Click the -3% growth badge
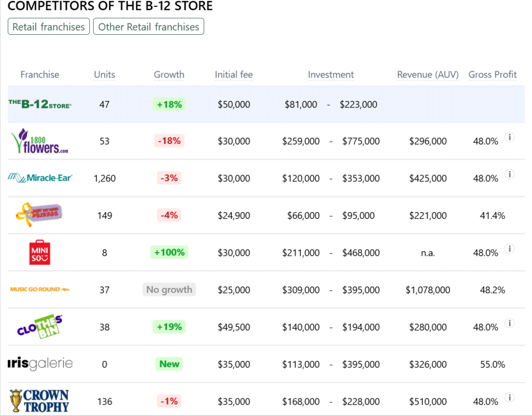Screen dimensions: 532x416 click(x=169, y=178)
